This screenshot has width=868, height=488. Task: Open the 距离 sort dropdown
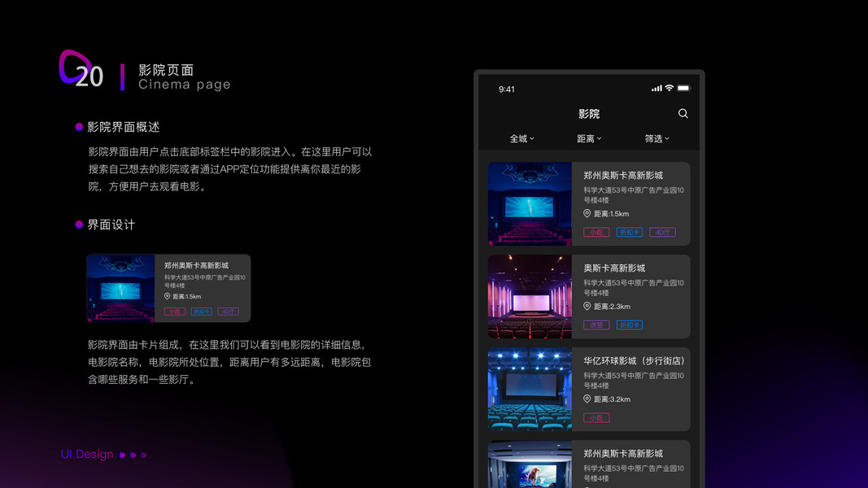pos(589,139)
